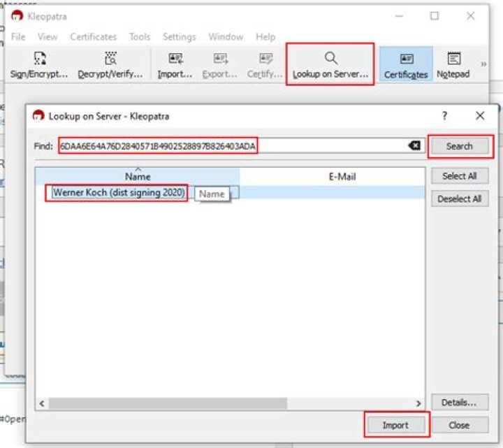Click the Import toolbar icon
This screenshot has width=503, height=448.
point(175,66)
